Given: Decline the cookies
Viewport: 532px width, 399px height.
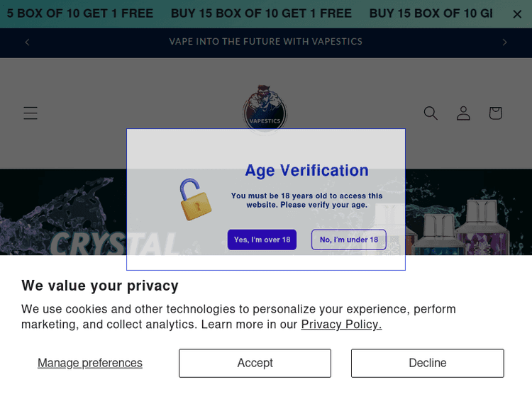Looking at the screenshot, I should 427,363.
